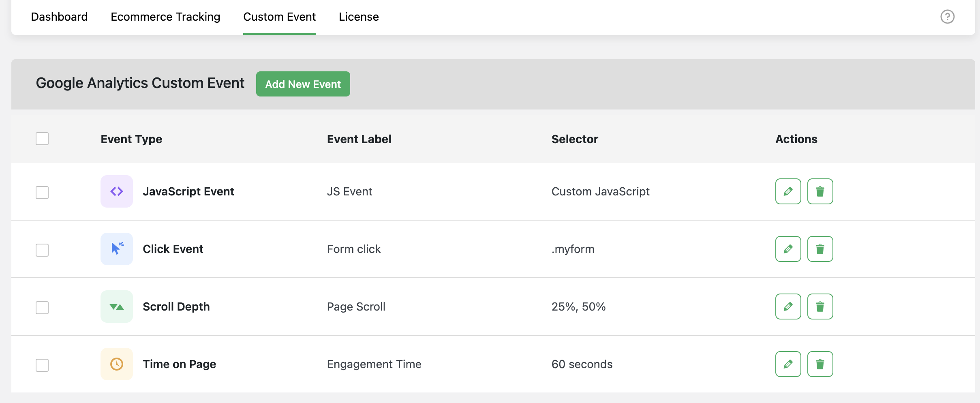Edit the Scroll Depth event
The height and width of the screenshot is (403, 980).
coord(788,307)
